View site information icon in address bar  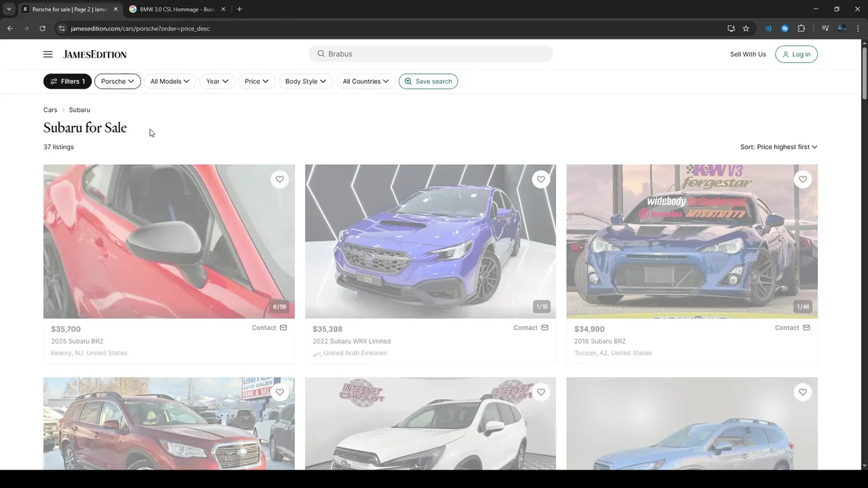click(x=62, y=28)
